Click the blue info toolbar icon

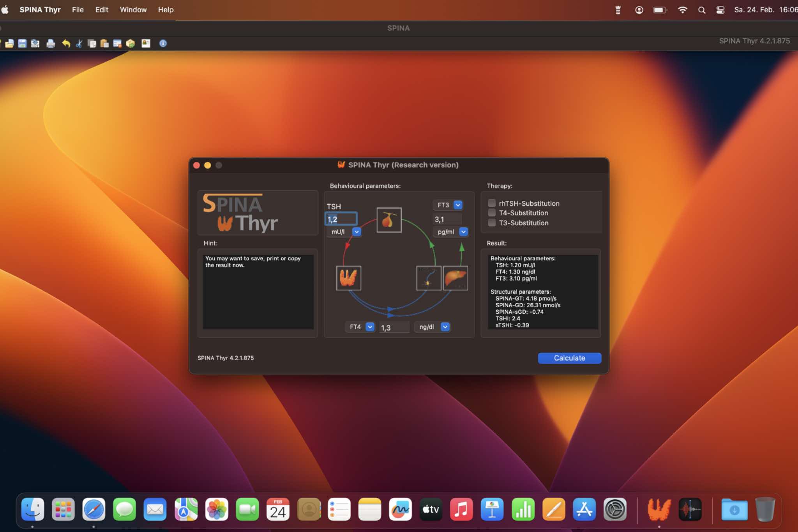[163, 43]
